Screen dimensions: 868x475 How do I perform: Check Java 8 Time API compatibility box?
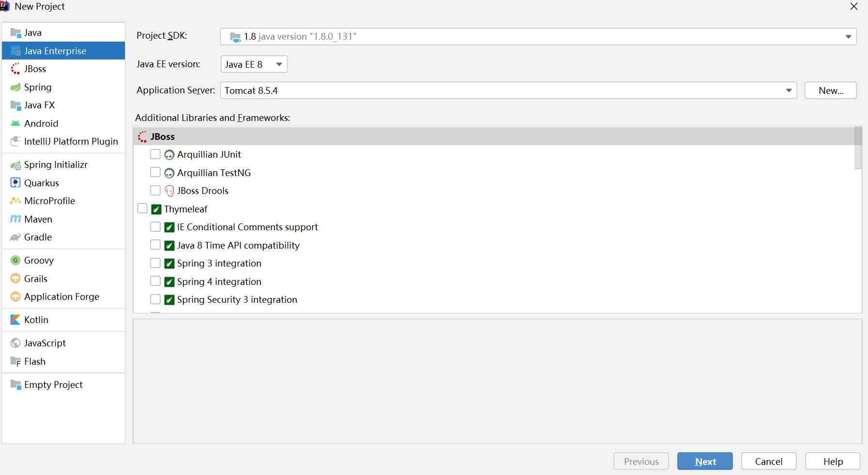point(155,245)
